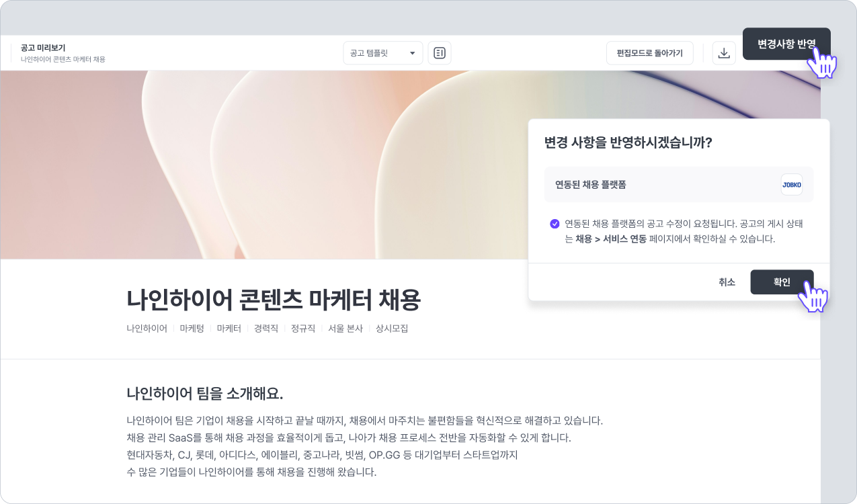
Task: Click the template layout icon button
Action: (x=440, y=53)
